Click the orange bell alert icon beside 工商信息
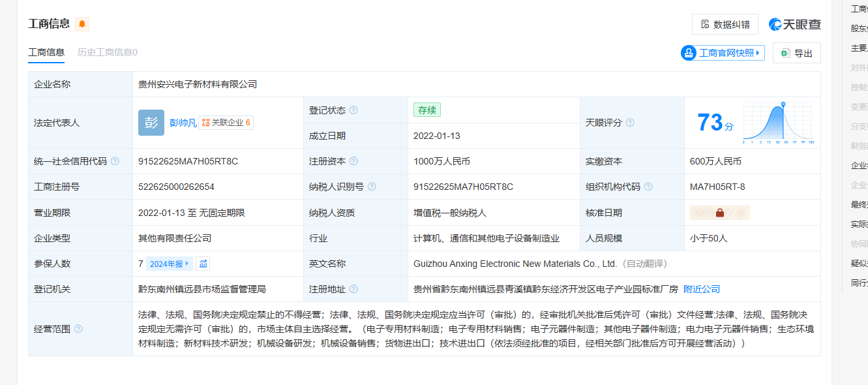This screenshot has height=385, width=868. [82, 24]
